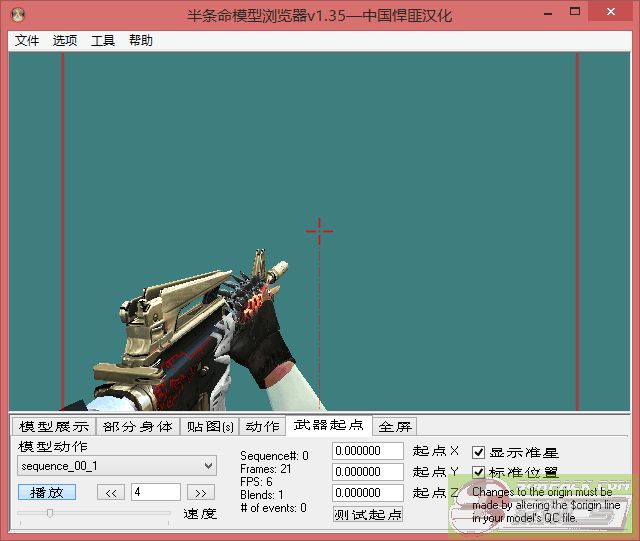The width and height of the screenshot is (640, 541).
Task: Click the red crosshair in the viewport
Action: click(x=319, y=231)
